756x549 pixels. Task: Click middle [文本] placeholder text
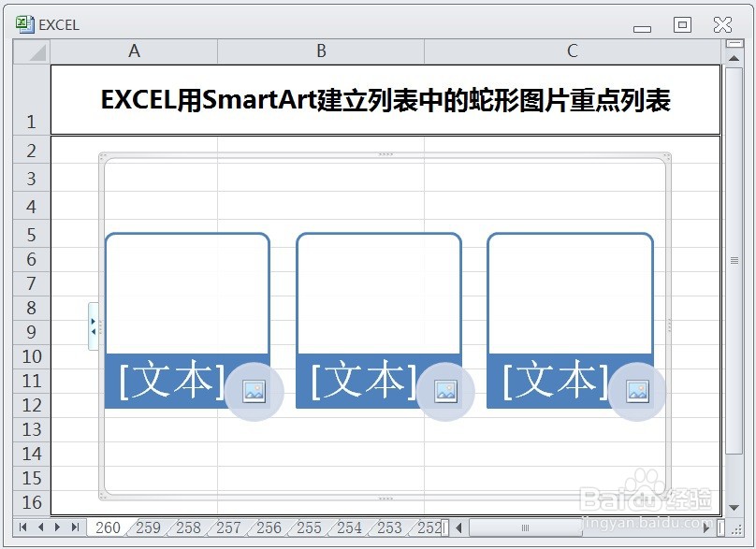[364, 381]
